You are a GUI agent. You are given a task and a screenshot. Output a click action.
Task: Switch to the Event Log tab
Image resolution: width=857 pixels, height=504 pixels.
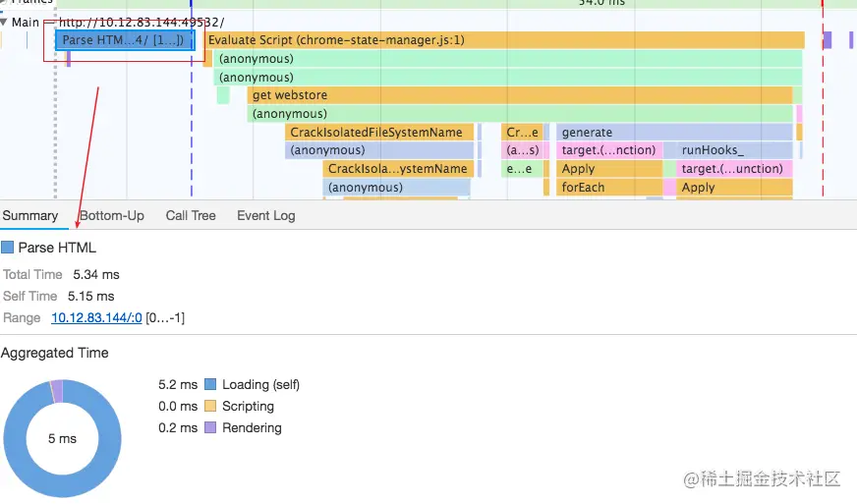(266, 216)
